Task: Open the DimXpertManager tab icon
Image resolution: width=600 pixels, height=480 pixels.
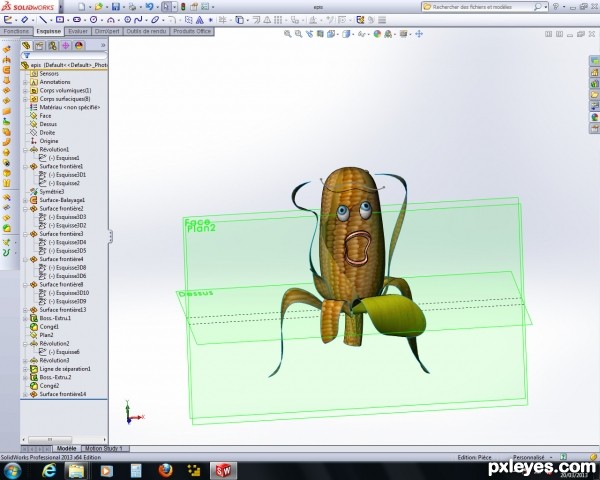Action: [65, 46]
